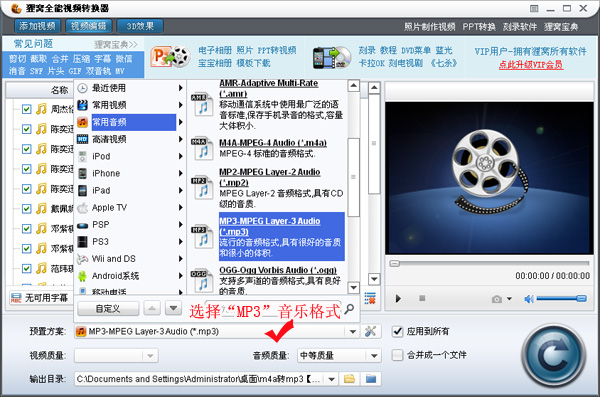Click the menu icon in the title bar
Screen dimensions: 600x397
click(534, 8)
